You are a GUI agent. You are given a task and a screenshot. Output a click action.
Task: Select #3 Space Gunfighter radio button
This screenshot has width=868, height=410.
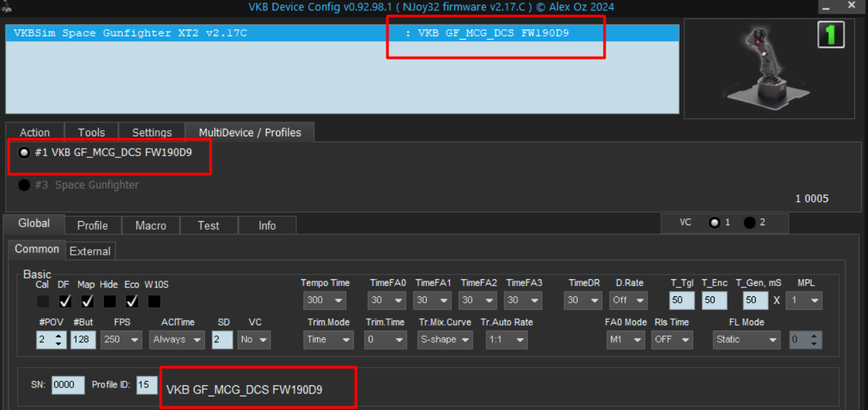(x=24, y=185)
